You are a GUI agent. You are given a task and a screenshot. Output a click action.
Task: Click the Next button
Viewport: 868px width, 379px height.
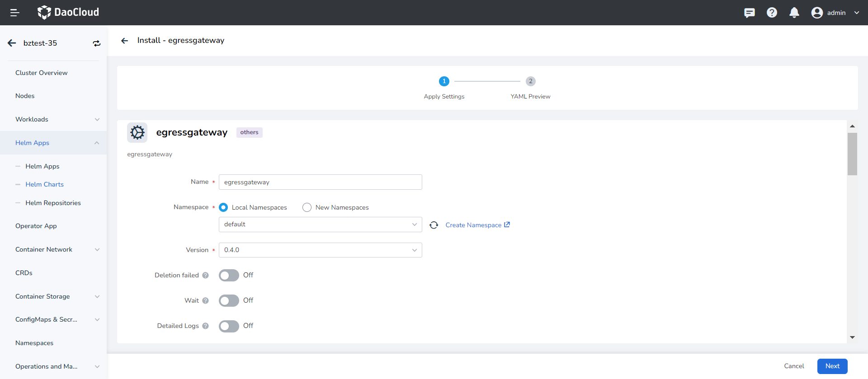click(832, 366)
